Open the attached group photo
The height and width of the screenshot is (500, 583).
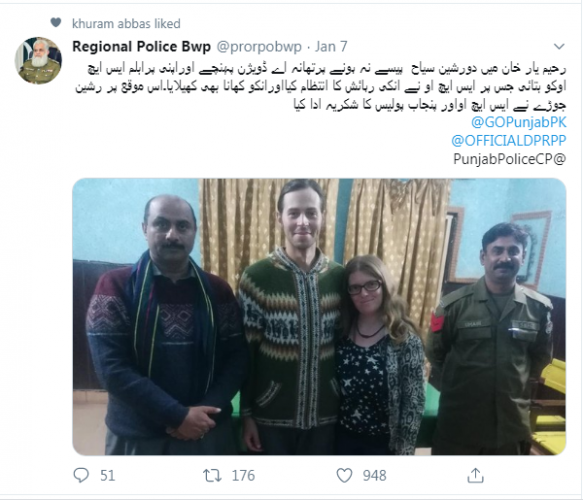[x=319, y=317]
